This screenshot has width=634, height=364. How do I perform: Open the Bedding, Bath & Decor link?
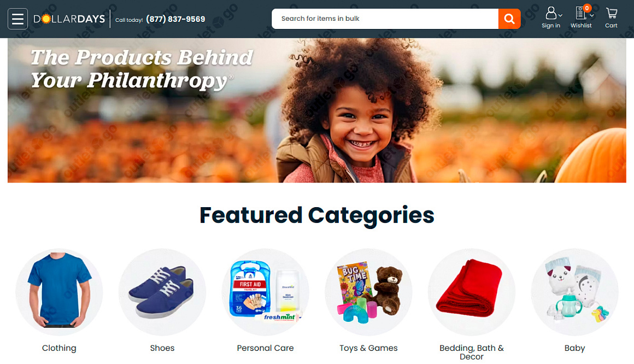[x=472, y=353]
